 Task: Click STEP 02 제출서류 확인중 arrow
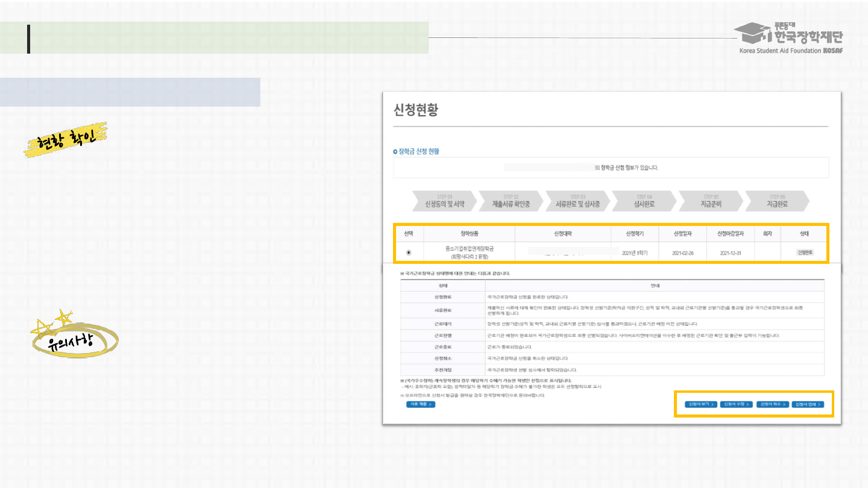pyautogui.click(x=510, y=201)
